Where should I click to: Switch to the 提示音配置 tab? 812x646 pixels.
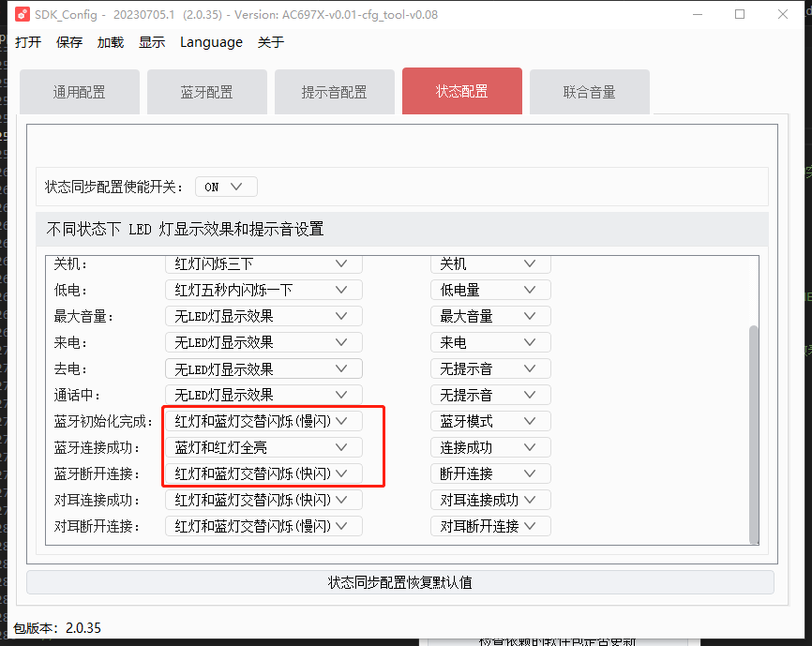[334, 92]
